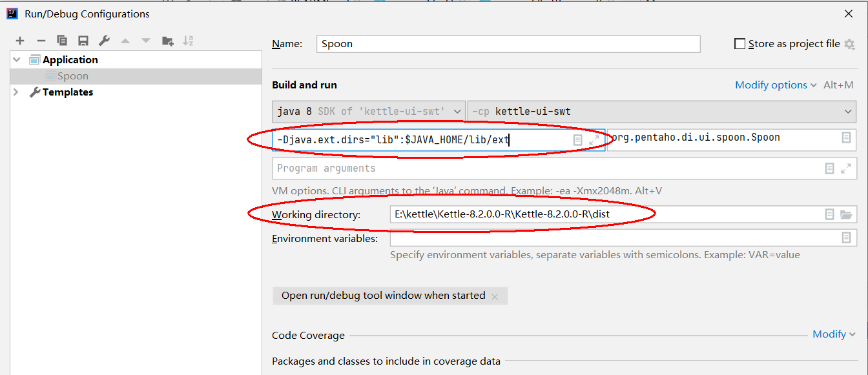
Task: Remove the Open run/debug tool window tag
Action: [x=495, y=296]
